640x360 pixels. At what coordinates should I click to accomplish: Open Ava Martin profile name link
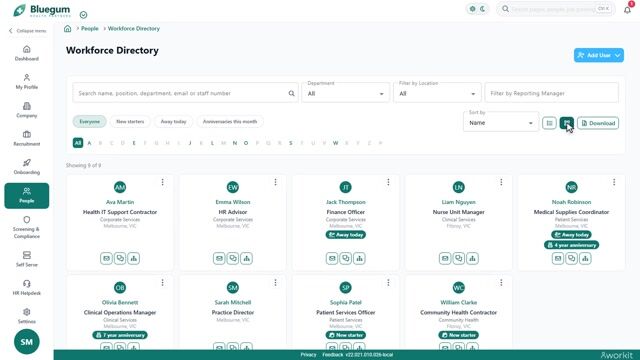coord(120,202)
